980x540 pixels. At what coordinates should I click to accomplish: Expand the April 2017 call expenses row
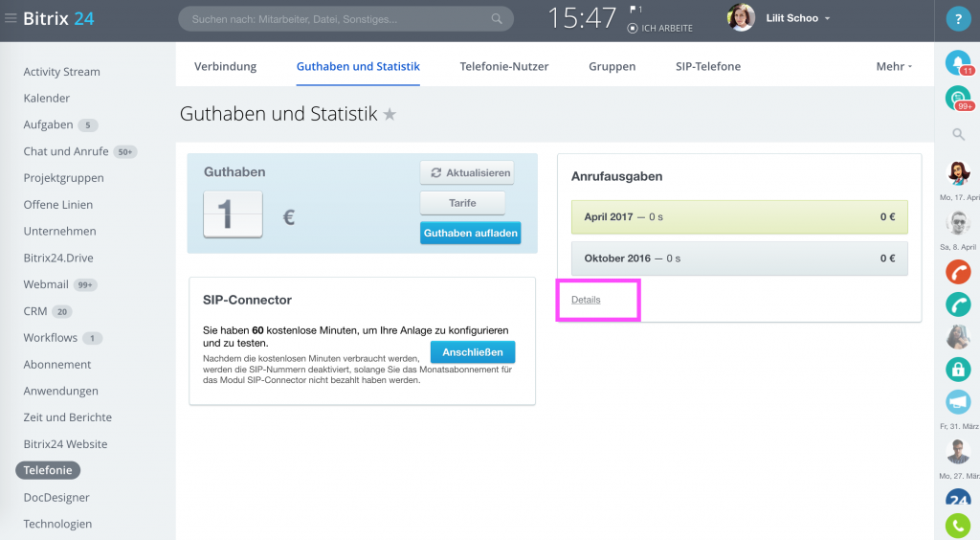pyautogui.click(x=740, y=217)
